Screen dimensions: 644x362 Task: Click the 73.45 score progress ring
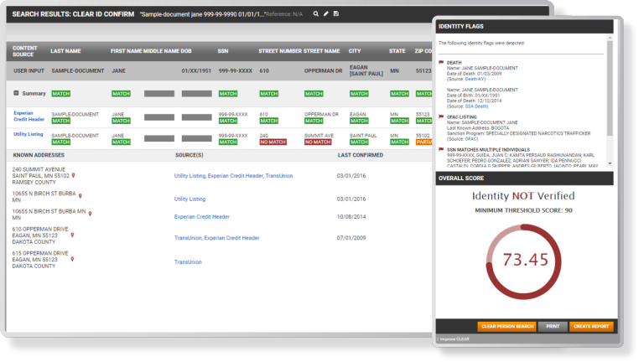(525, 257)
